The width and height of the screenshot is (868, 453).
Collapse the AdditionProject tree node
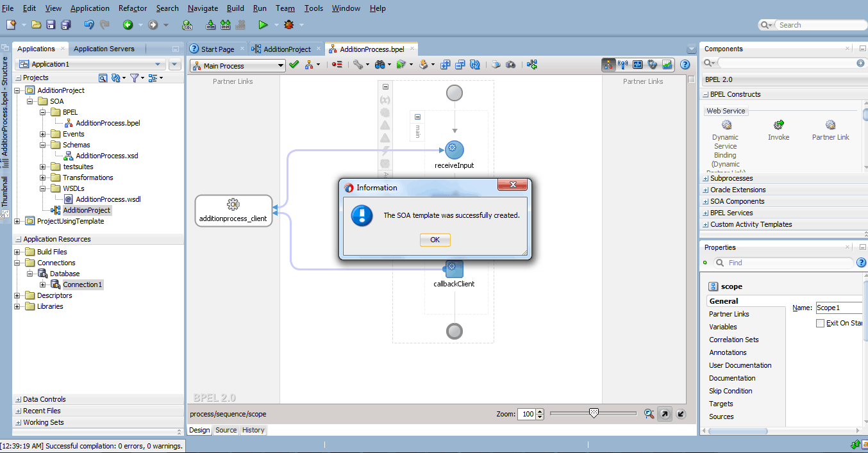point(17,90)
